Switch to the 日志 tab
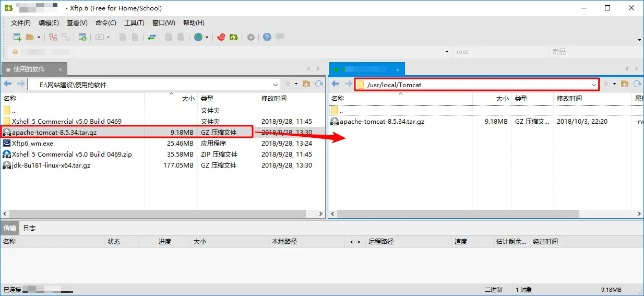Screen dimensions: 644x296 [29, 228]
